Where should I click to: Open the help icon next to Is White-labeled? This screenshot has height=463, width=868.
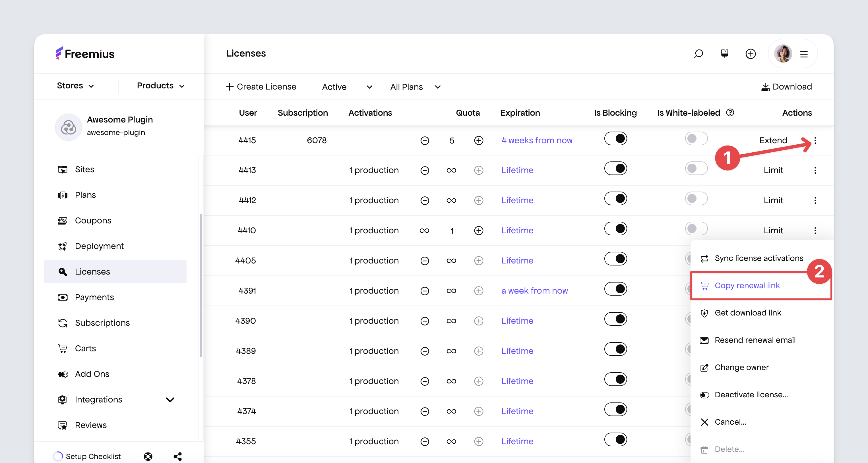(730, 113)
